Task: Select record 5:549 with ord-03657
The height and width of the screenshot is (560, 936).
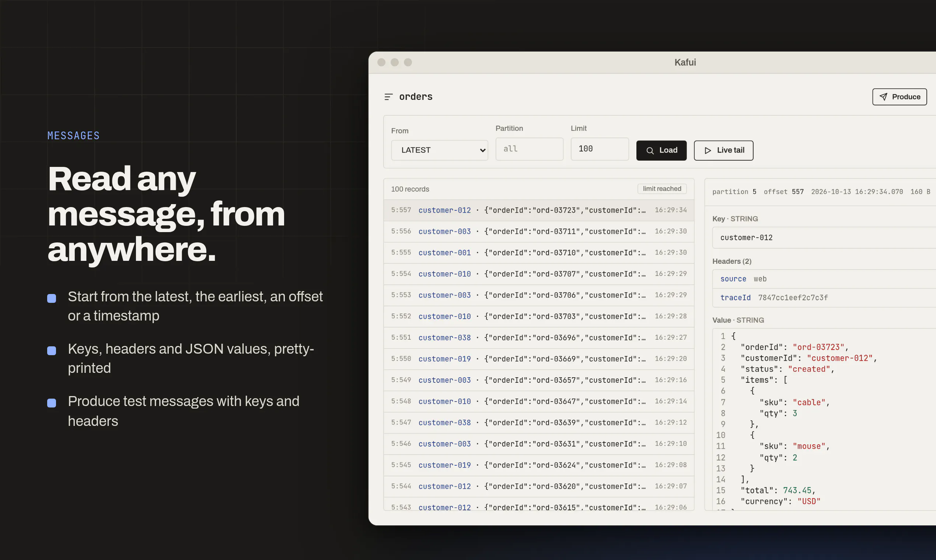Action: 539,380
